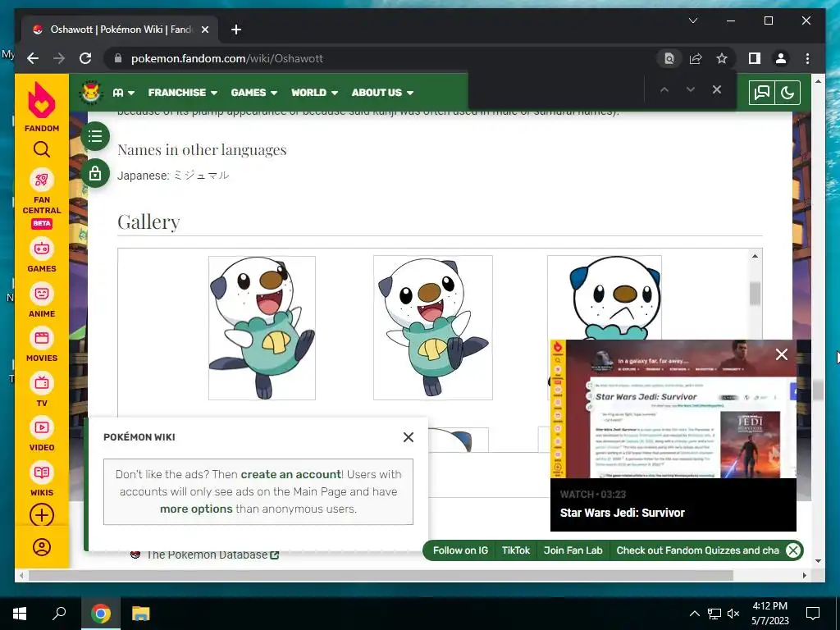The image size is (840, 630).
Task: Click the TikTok button
Action: 515,550
